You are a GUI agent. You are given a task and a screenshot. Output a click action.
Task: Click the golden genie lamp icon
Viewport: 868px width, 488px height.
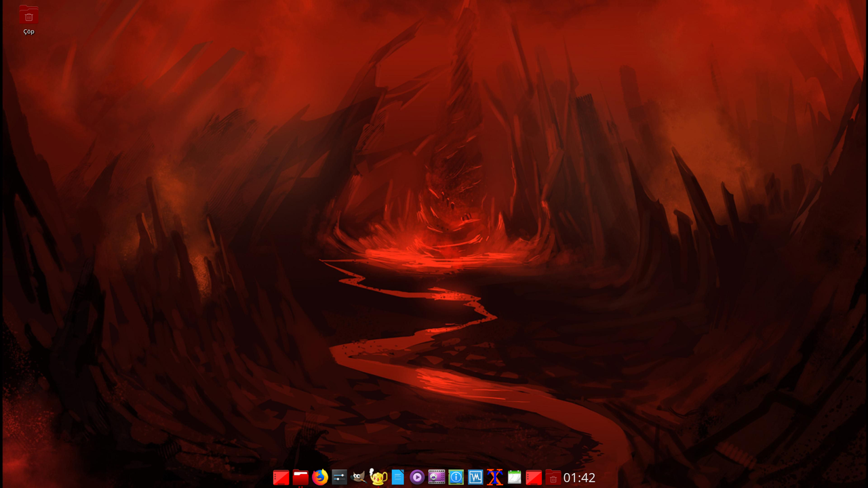click(378, 478)
